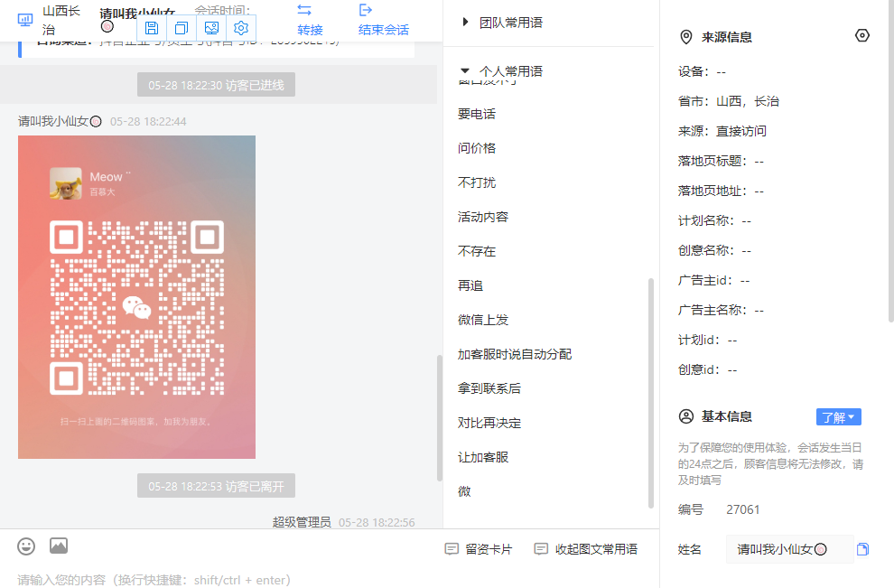Select the 问价格 quick phrase
This screenshot has width=894, height=588.
(x=477, y=148)
